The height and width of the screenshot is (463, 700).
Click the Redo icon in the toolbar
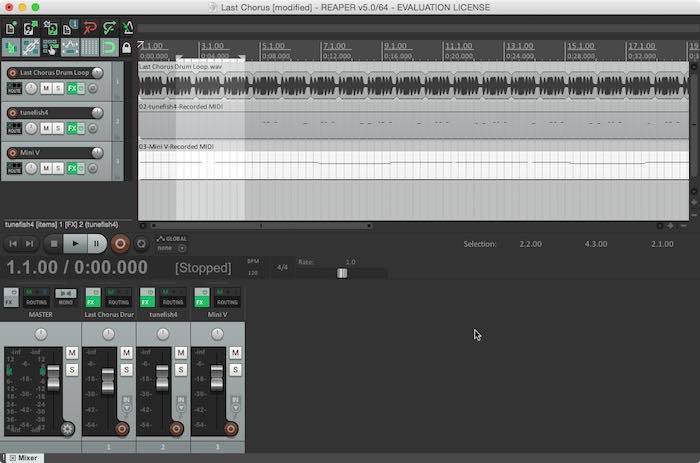click(x=107, y=28)
